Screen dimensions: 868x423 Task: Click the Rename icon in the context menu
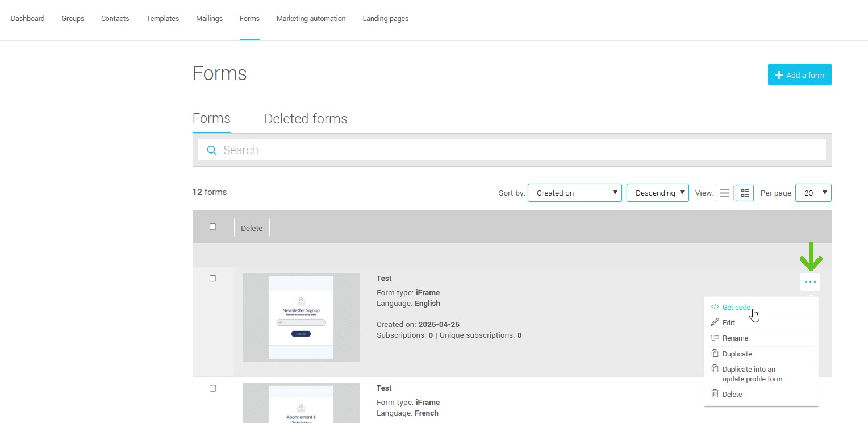click(715, 338)
